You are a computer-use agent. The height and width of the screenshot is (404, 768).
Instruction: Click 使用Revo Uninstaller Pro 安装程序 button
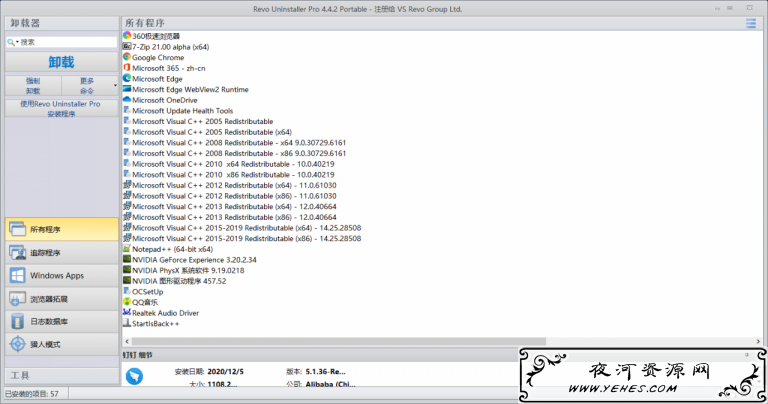[62, 109]
